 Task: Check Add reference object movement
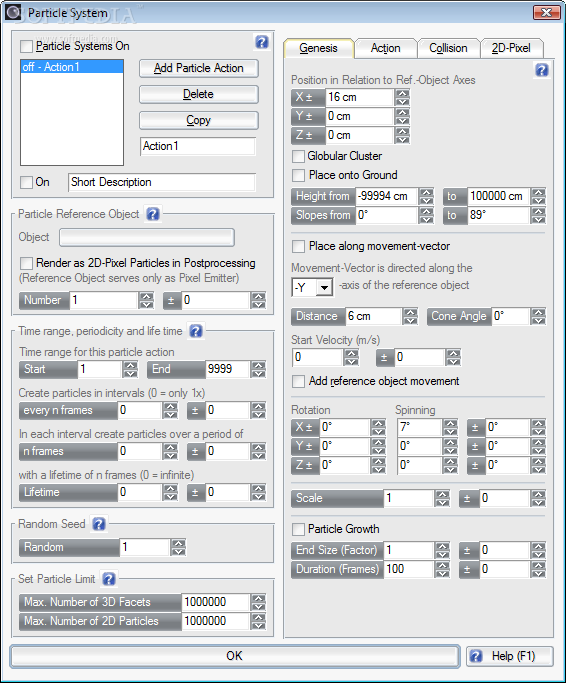(x=298, y=382)
